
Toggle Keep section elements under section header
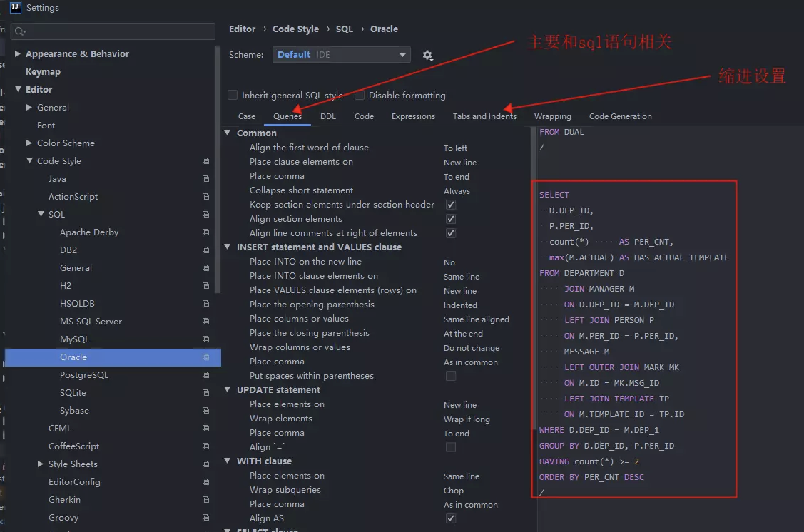[x=451, y=205]
